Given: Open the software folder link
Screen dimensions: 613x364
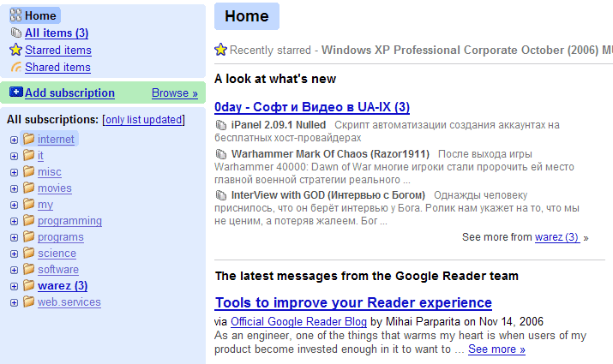Looking at the screenshot, I should 58,270.
